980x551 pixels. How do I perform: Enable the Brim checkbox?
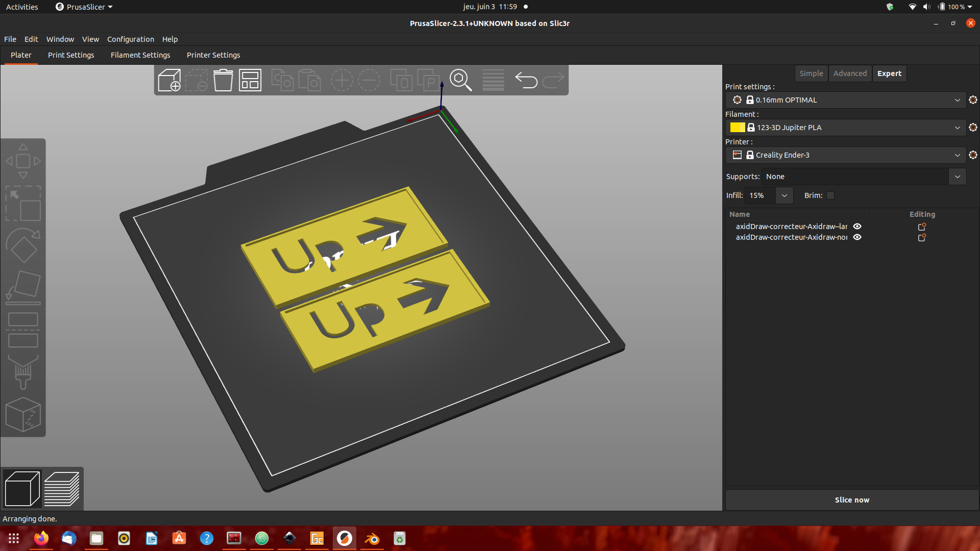830,195
